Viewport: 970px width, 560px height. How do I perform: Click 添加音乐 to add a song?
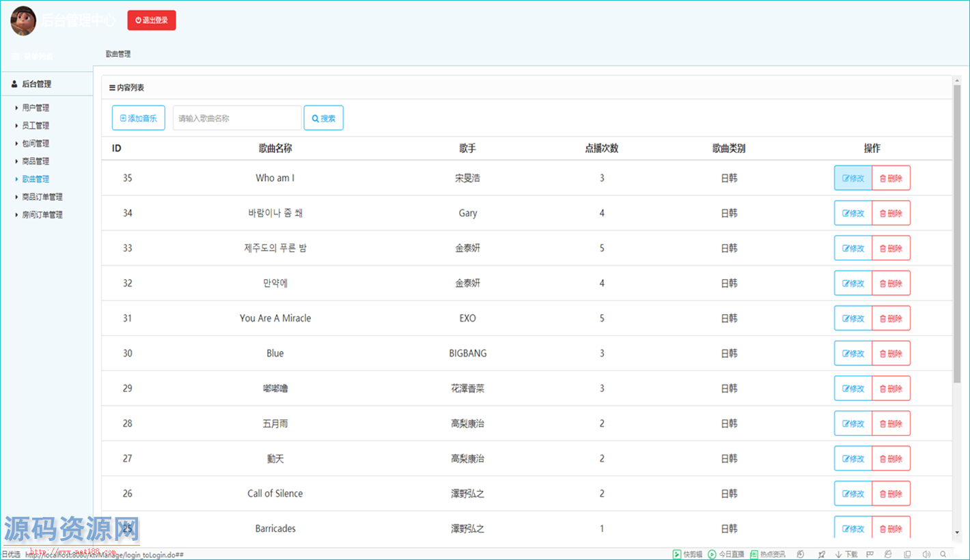click(139, 118)
